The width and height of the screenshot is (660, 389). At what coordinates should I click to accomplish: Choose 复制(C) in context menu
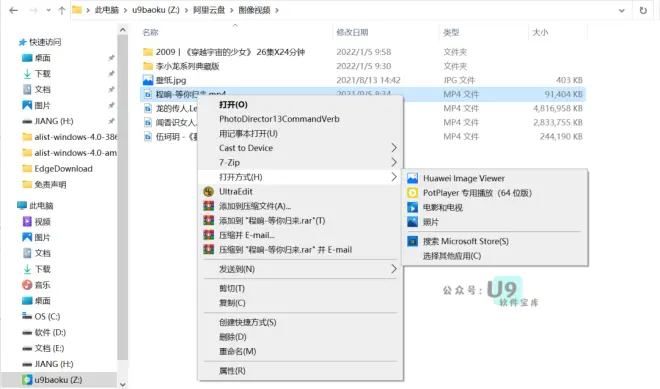coord(232,303)
